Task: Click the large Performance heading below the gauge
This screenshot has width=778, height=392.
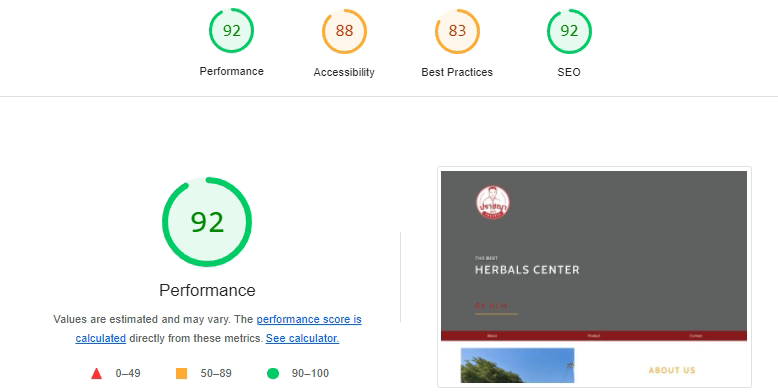Action: pyautogui.click(x=207, y=290)
